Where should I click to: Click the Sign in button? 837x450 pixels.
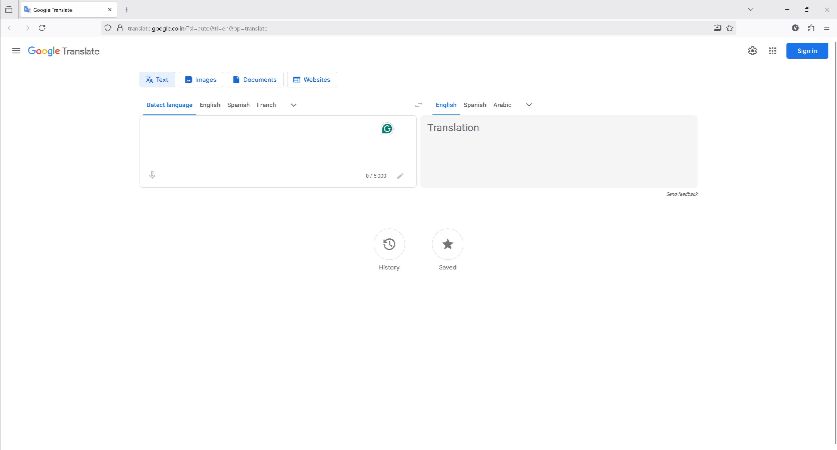[807, 51]
